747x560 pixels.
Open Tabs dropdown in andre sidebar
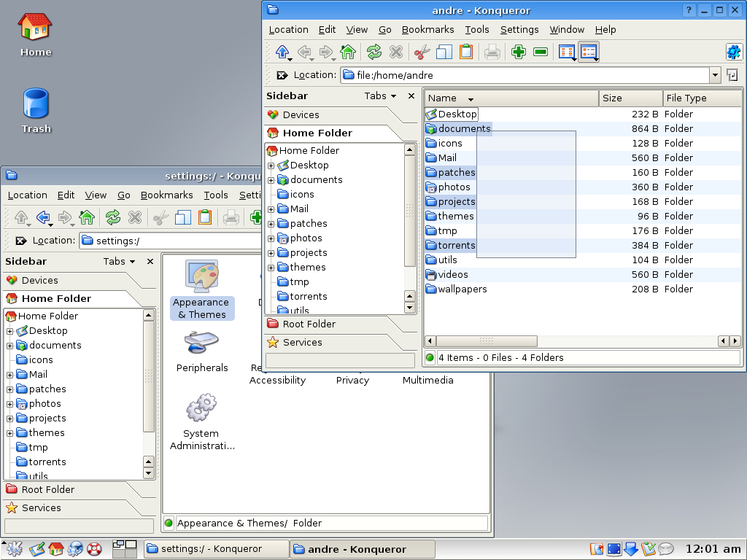(380, 96)
